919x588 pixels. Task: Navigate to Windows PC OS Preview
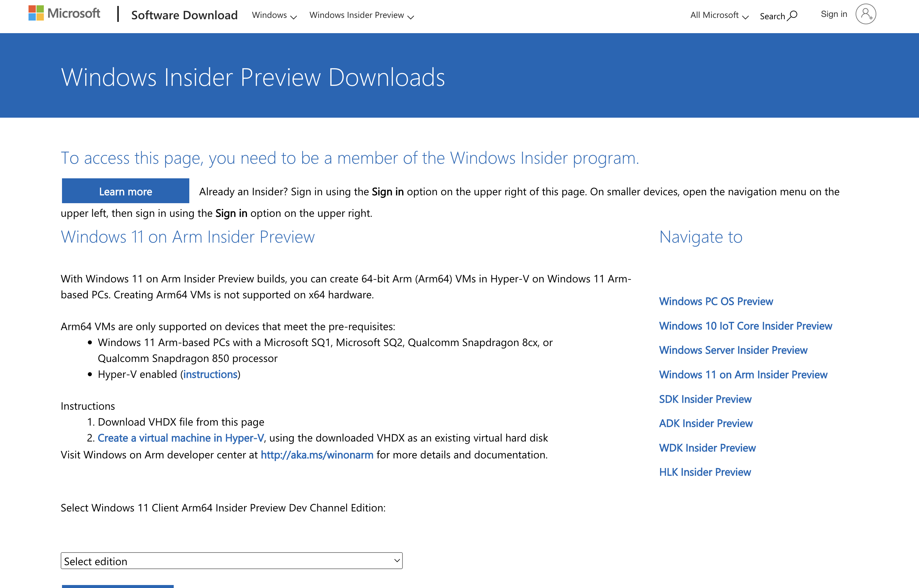point(716,301)
